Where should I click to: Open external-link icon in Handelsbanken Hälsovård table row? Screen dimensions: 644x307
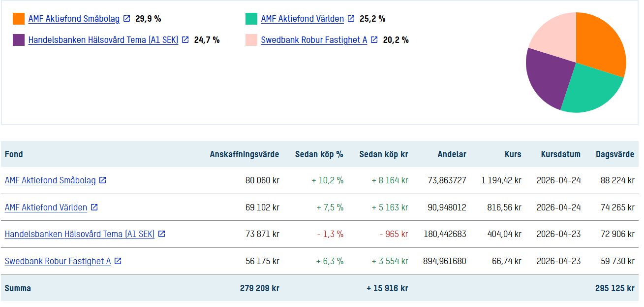point(161,234)
